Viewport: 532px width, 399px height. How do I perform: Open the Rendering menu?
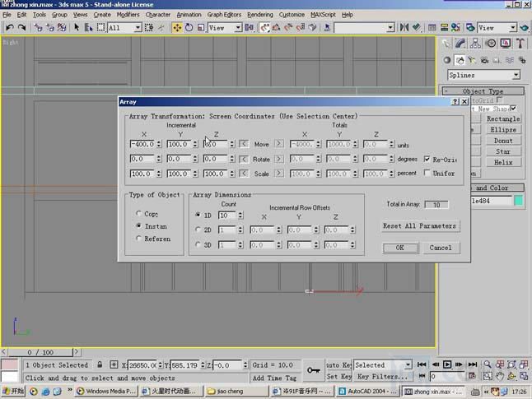point(260,15)
